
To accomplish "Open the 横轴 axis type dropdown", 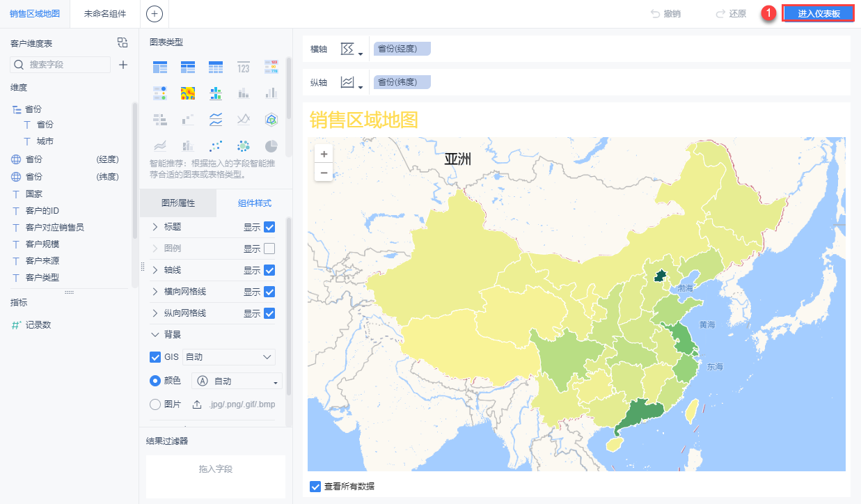I will (x=352, y=49).
